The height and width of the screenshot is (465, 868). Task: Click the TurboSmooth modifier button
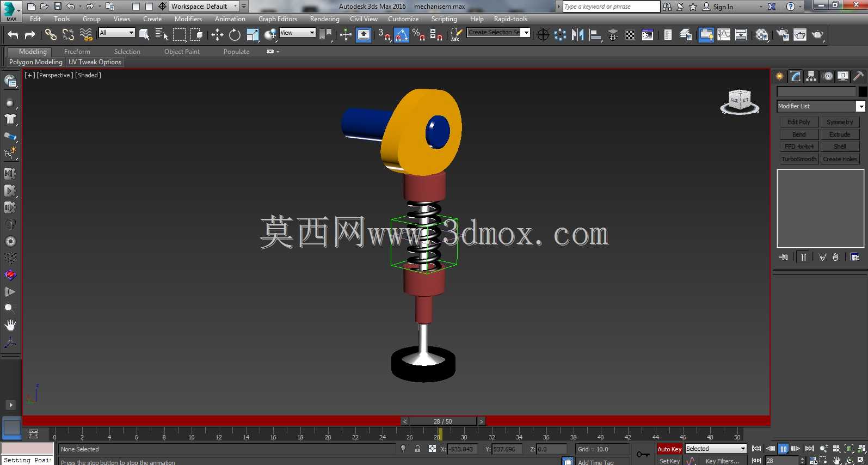click(799, 159)
